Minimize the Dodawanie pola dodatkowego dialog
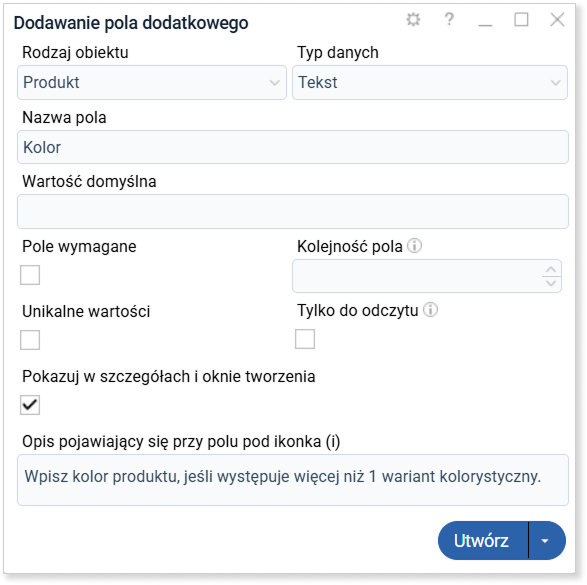The height and width of the screenshot is (585, 587). 485,20
